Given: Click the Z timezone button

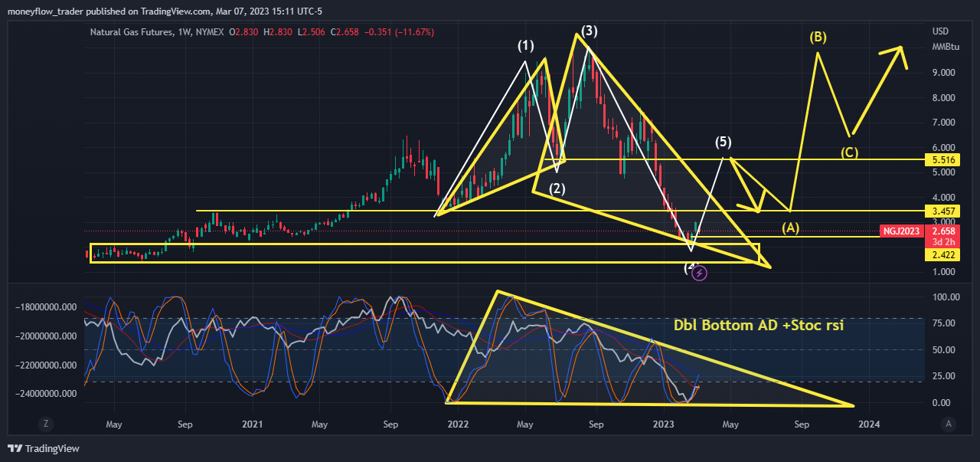Looking at the screenshot, I should [46, 424].
